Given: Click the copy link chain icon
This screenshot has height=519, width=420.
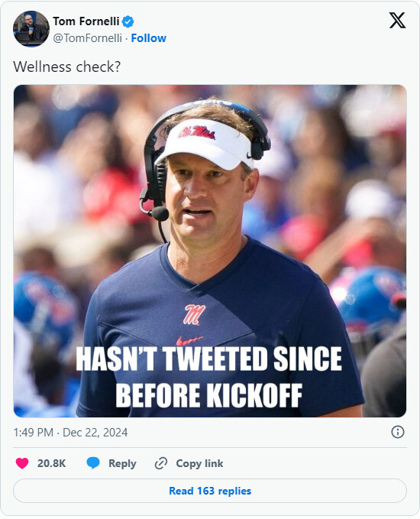Looking at the screenshot, I should coord(161,463).
